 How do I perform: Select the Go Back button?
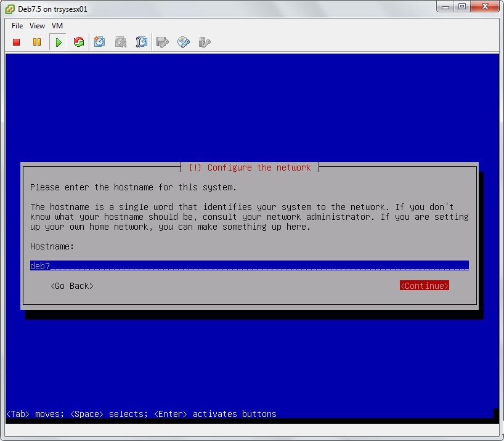pyautogui.click(x=72, y=286)
